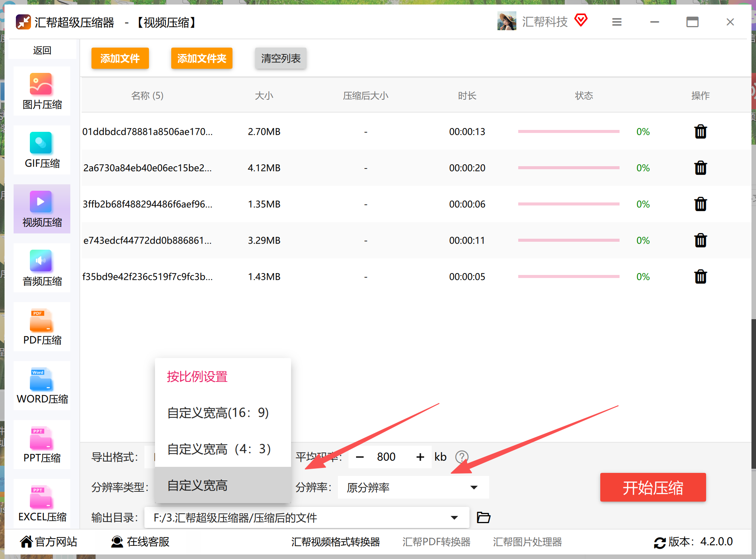Viewport: 756px width, 559px height.
Task: Expand the 分辨率 dropdown showing 原分辨率
Action: click(x=413, y=487)
